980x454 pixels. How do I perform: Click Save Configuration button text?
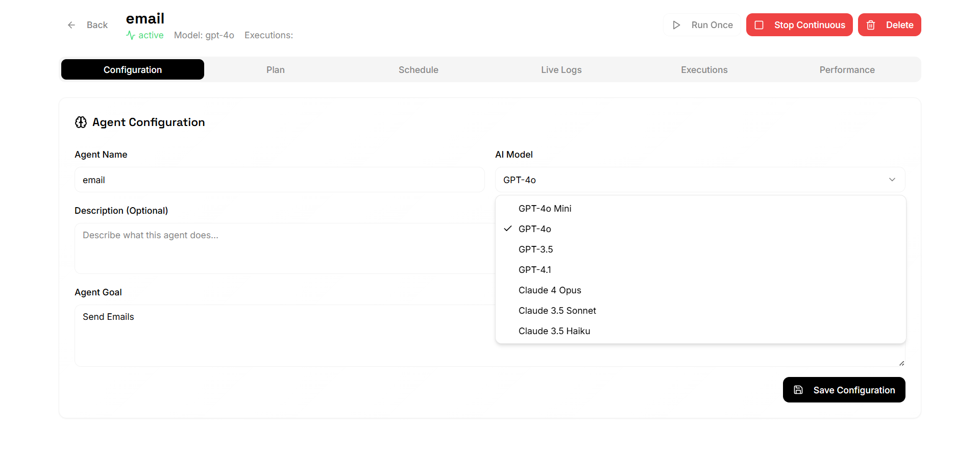click(854, 390)
